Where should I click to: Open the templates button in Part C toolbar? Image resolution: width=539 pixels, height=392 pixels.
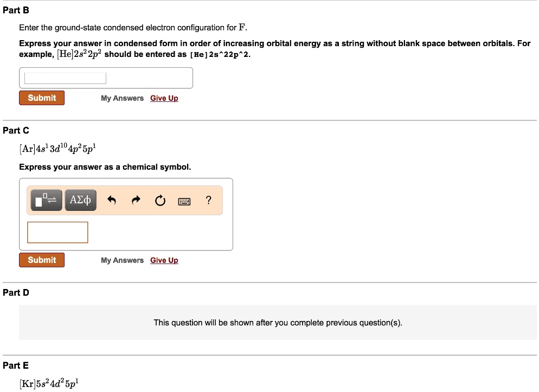tap(46, 201)
